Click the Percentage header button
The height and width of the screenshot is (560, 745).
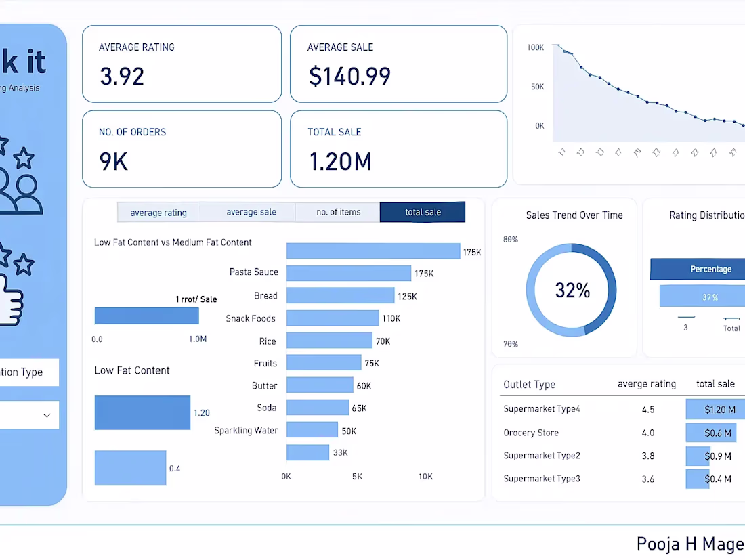[698, 269]
